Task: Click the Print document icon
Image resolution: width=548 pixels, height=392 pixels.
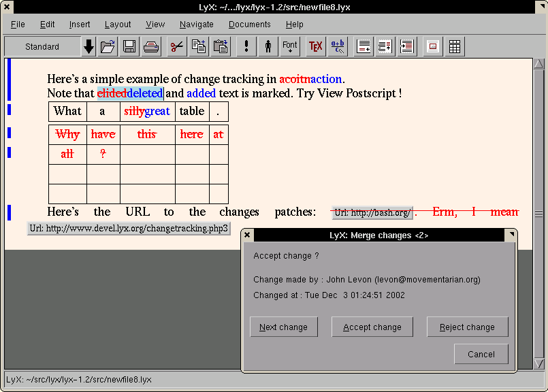Action: [x=151, y=47]
